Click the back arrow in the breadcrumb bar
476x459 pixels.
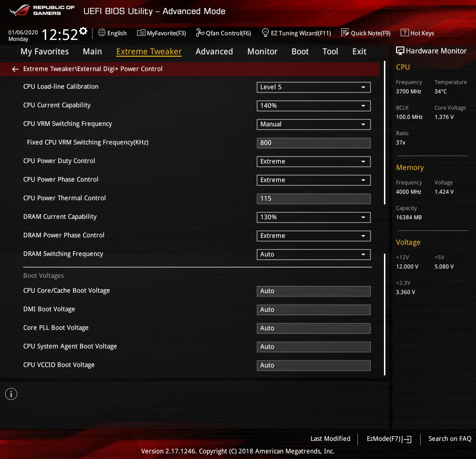point(15,69)
